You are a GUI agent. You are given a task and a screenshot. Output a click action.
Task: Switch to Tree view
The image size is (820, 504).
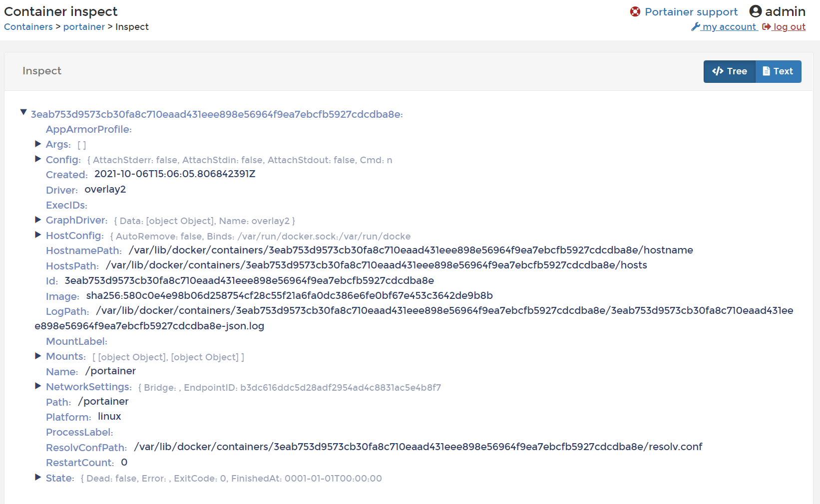coord(730,71)
